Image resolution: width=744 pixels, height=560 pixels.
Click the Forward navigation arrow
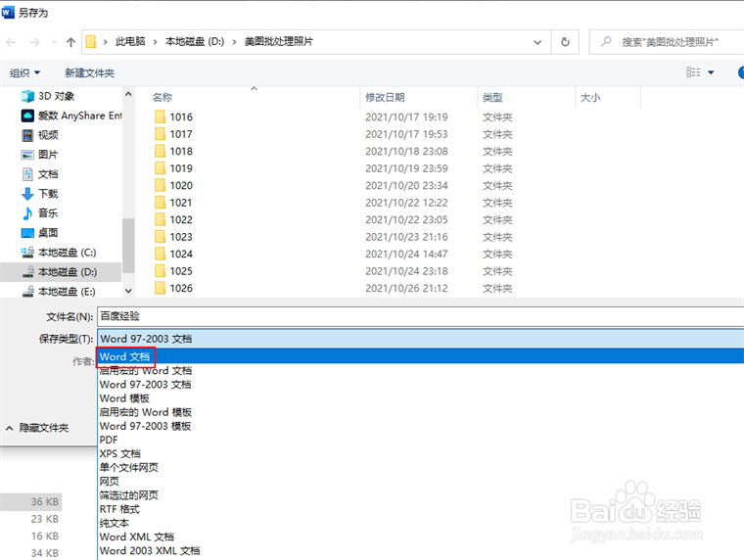(x=34, y=42)
